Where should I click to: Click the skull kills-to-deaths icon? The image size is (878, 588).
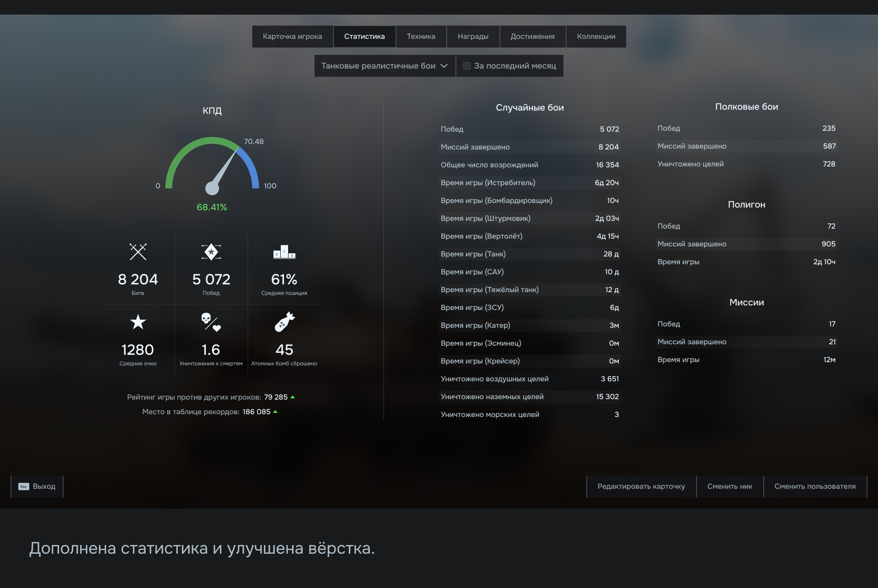(x=211, y=322)
